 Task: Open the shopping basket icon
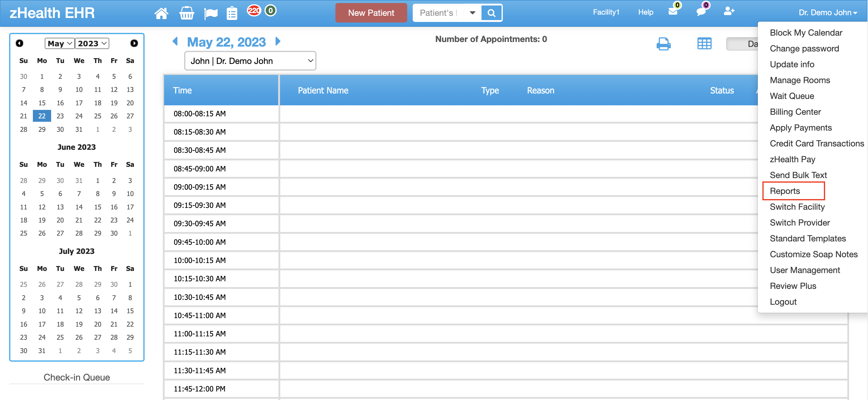[186, 13]
